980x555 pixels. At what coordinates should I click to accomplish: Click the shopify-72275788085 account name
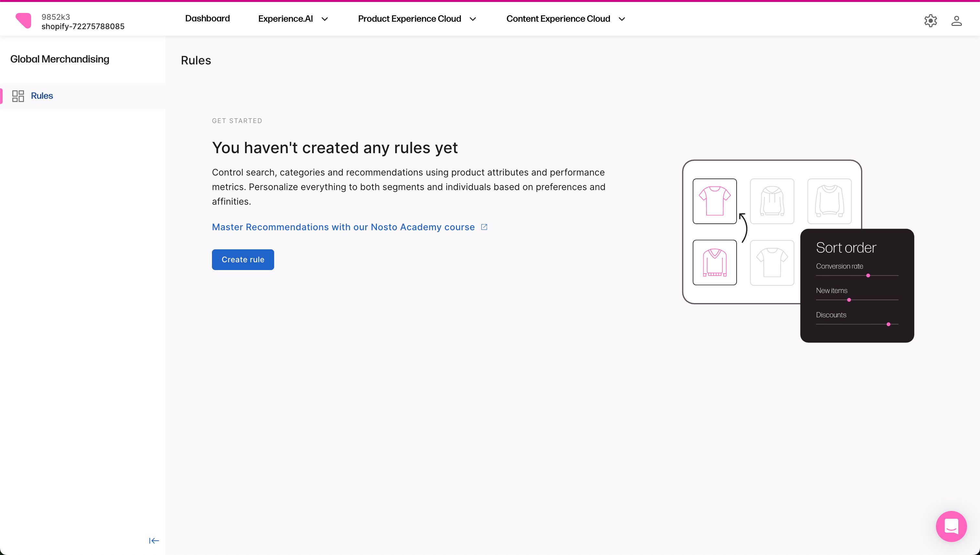tap(83, 26)
